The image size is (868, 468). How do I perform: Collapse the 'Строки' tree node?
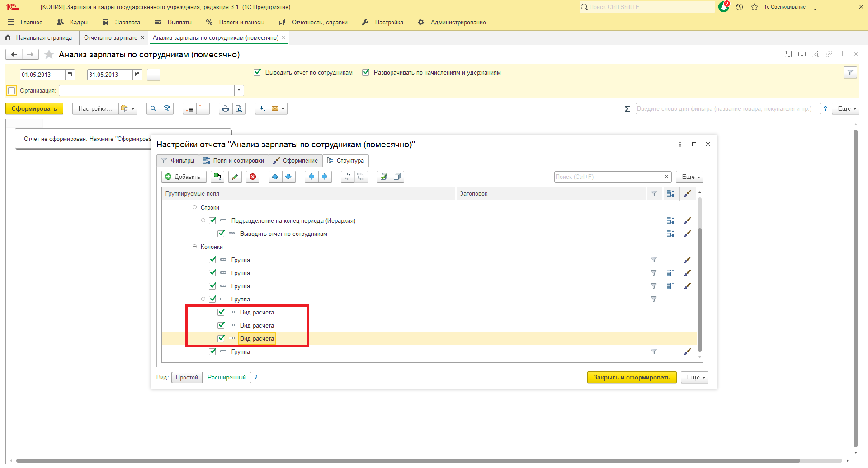click(194, 207)
